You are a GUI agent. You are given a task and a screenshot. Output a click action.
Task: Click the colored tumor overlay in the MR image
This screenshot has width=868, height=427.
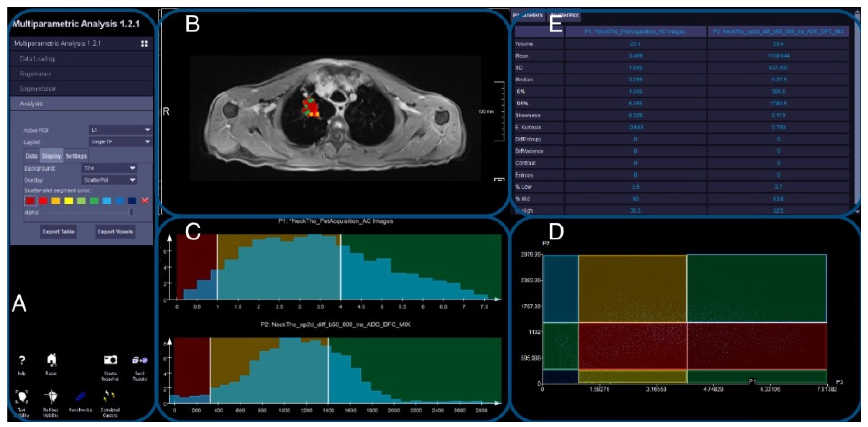point(311,108)
